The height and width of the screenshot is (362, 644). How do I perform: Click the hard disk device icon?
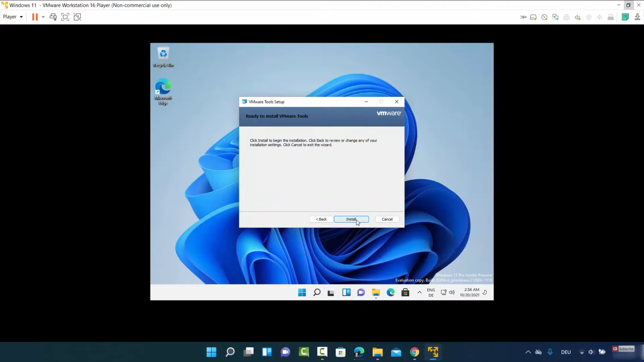pos(533,17)
